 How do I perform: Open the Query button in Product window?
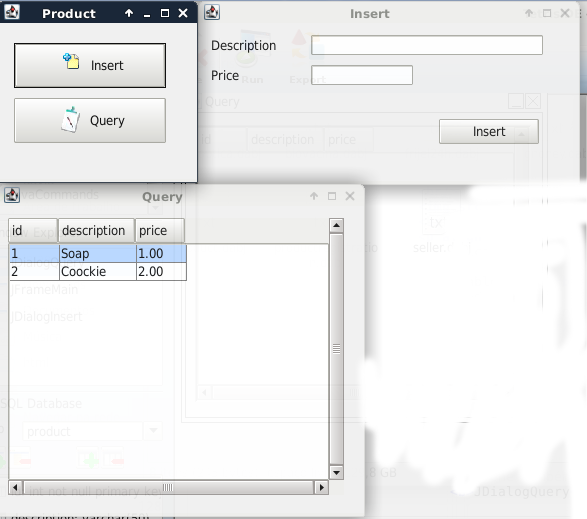point(90,121)
